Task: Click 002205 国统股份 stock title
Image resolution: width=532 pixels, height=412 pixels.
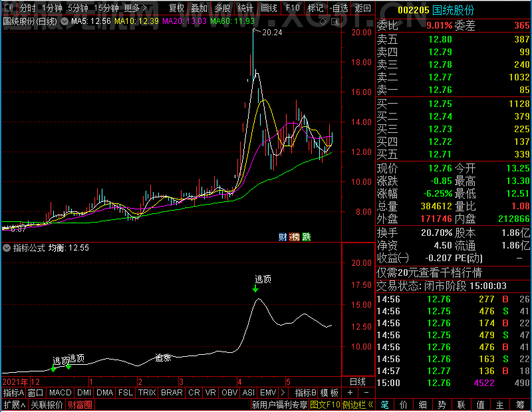Action: tap(436, 10)
